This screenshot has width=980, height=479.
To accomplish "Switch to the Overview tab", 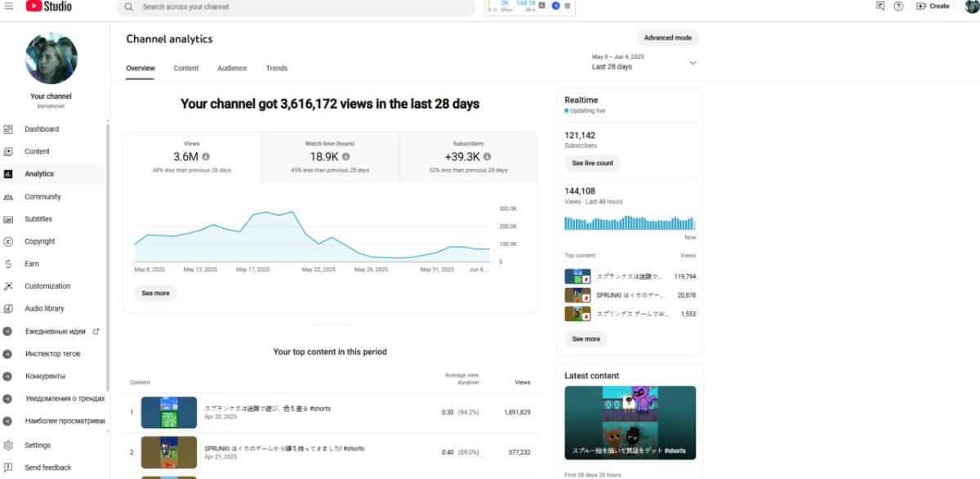I will click(140, 69).
